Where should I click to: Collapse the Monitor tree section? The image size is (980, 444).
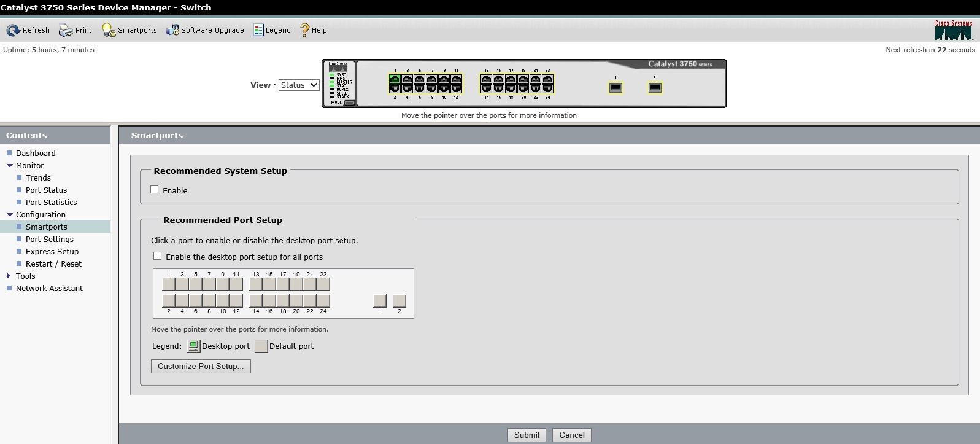(10, 166)
